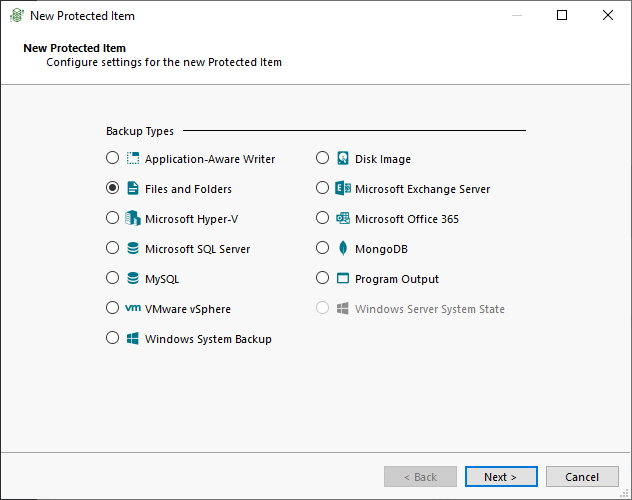Click the bold "New Protected Item" page heading
Viewport: 632px width, 500px height.
coord(75,48)
